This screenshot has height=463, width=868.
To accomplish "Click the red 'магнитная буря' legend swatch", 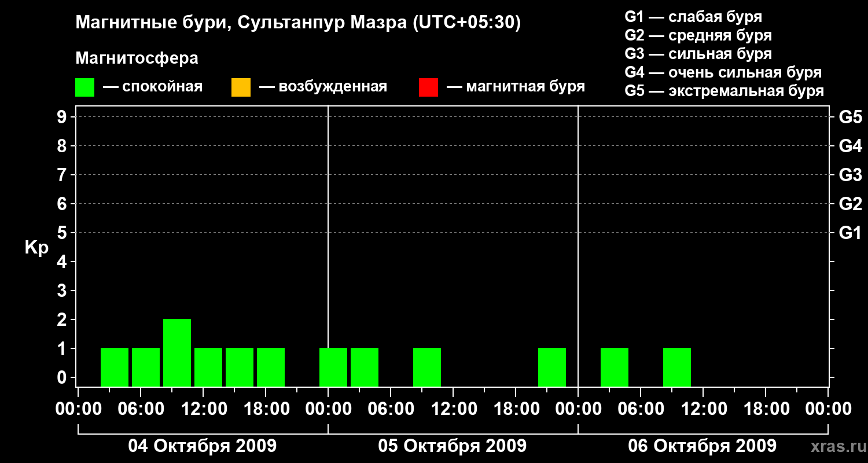I will tap(428, 87).
